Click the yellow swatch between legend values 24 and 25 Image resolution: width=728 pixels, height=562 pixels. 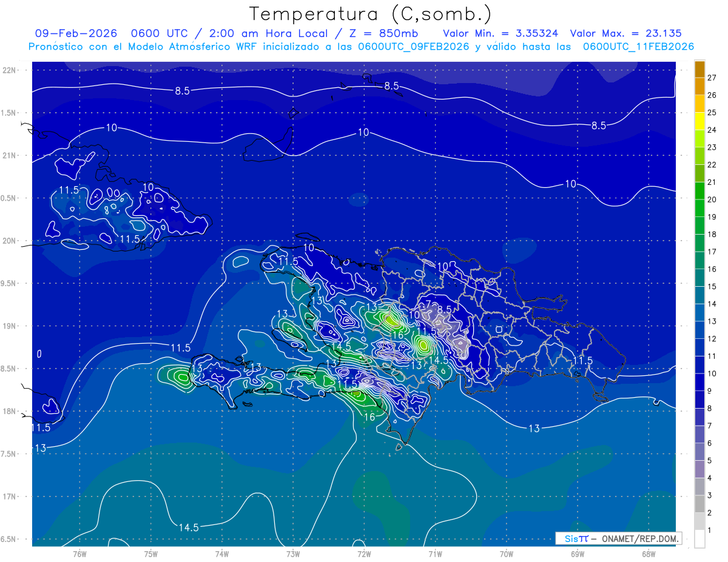[x=699, y=121]
